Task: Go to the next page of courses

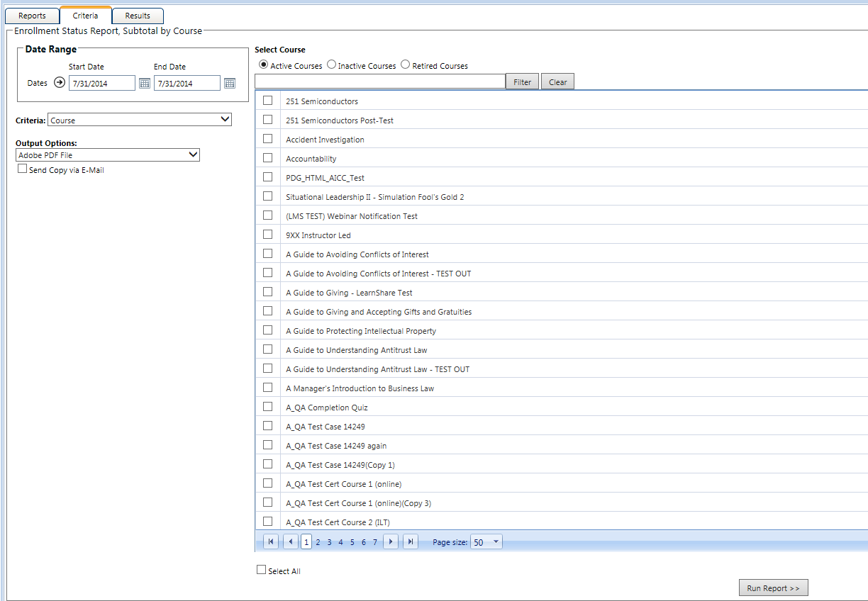Action: tap(391, 542)
